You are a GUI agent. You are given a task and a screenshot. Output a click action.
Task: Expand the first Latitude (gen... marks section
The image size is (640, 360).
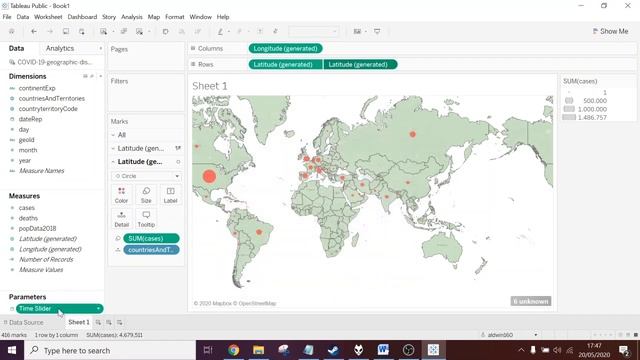pos(113,149)
